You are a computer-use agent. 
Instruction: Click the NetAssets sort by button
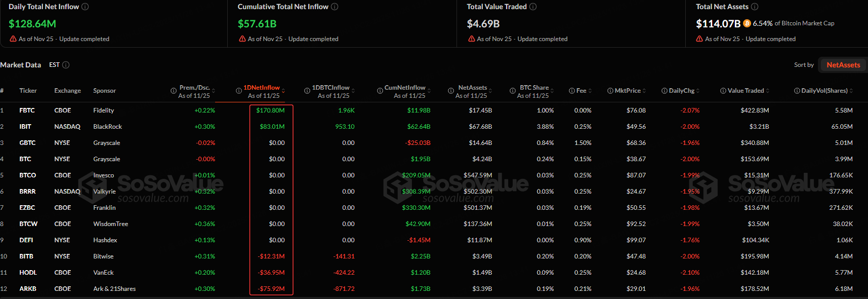point(843,65)
